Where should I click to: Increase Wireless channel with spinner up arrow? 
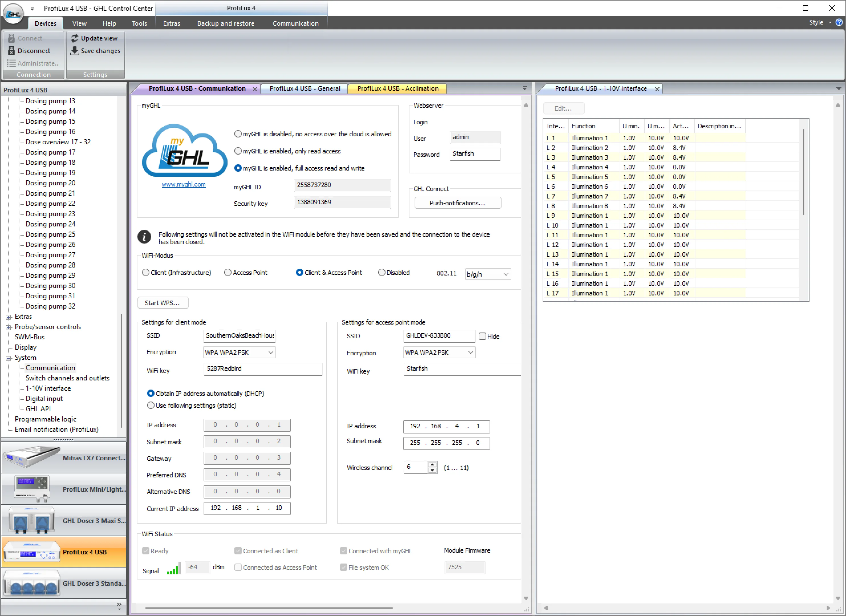click(432, 465)
